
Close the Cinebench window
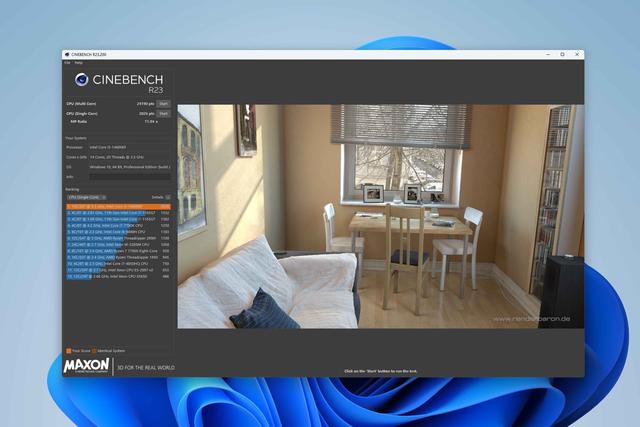pos(577,54)
